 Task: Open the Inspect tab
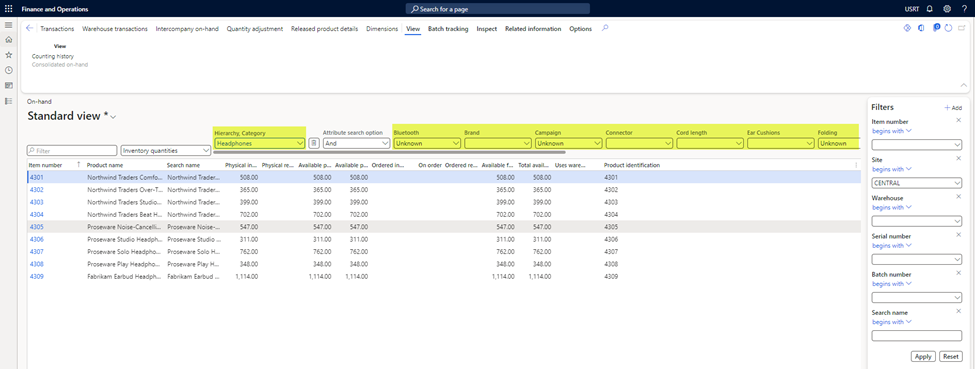point(487,29)
